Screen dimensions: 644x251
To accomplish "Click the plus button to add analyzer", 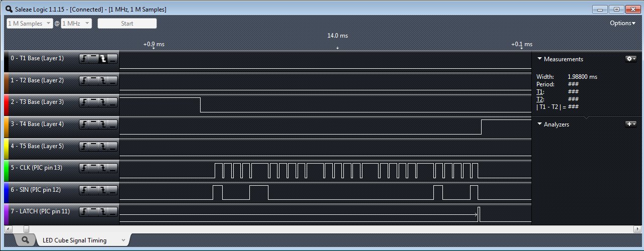I will 630,124.
